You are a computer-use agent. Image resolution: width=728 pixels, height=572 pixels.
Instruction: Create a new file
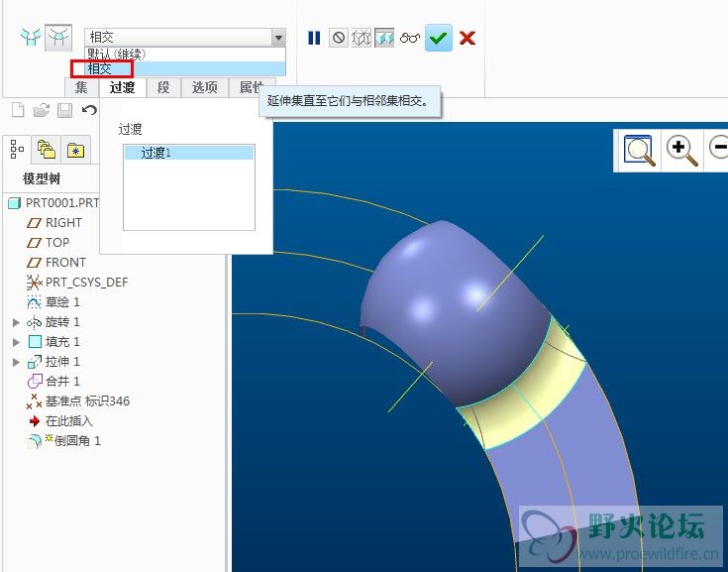click(x=18, y=110)
